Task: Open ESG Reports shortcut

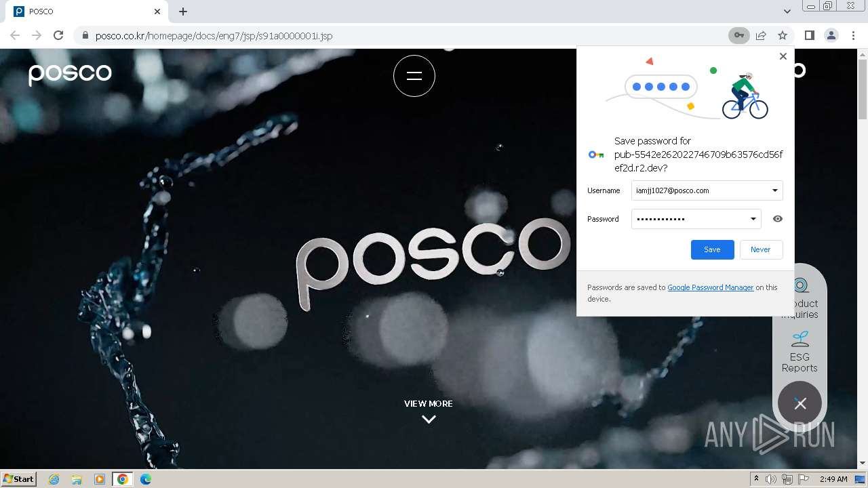Action: (x=800, y=352)
